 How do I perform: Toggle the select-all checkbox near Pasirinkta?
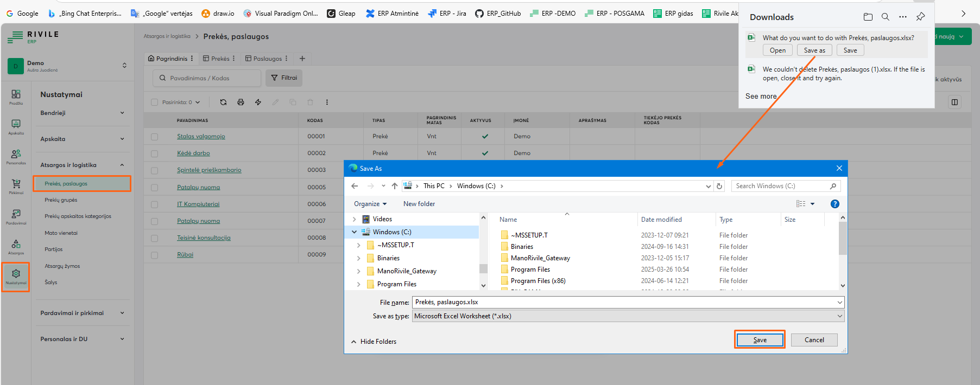(155, 102)
